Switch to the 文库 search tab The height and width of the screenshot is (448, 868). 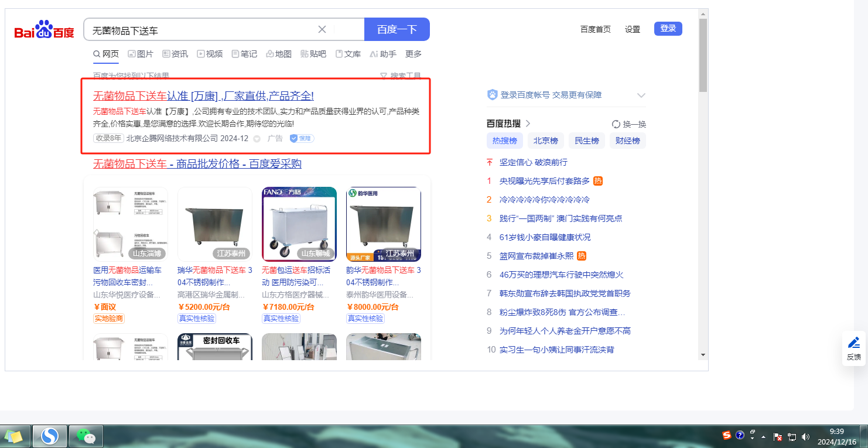[x=348, y=54]
